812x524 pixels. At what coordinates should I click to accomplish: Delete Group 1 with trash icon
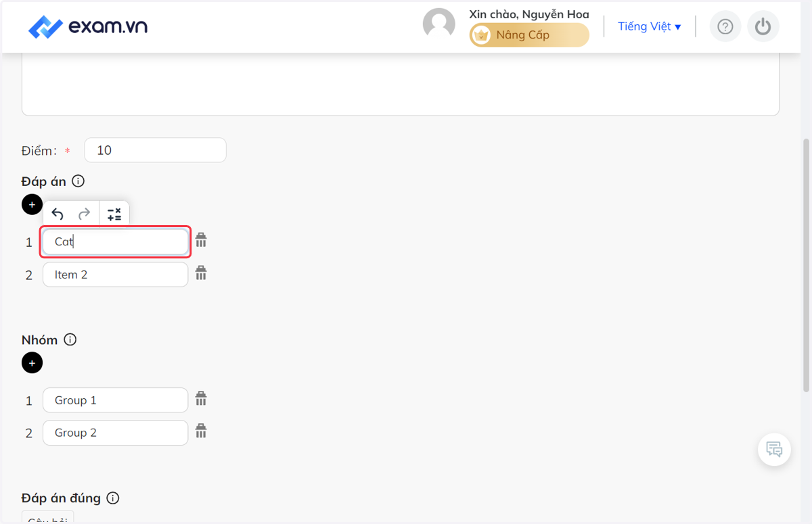[x=201, y=399]
